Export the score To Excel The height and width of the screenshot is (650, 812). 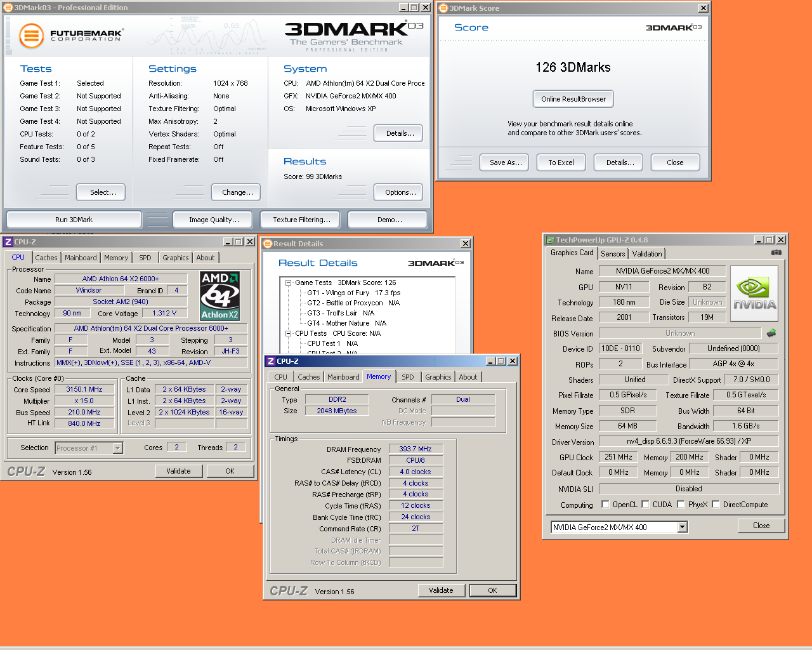pos(561,162)
